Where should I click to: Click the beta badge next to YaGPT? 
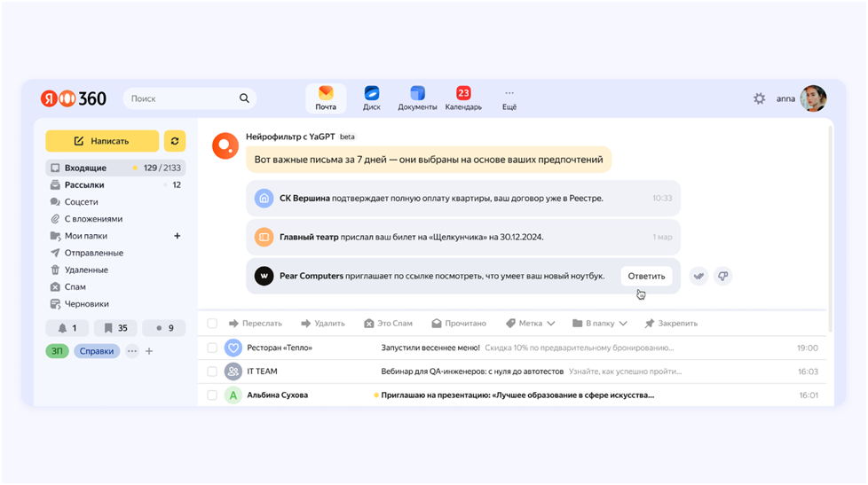(347, 137)
